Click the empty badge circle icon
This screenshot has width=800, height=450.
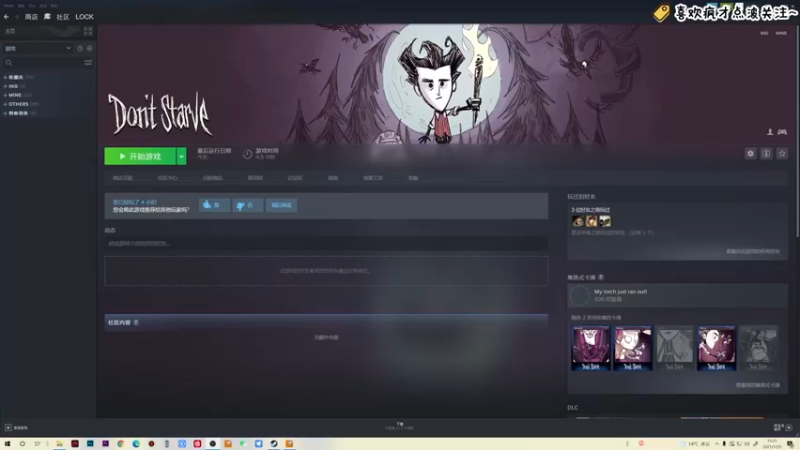580,296
